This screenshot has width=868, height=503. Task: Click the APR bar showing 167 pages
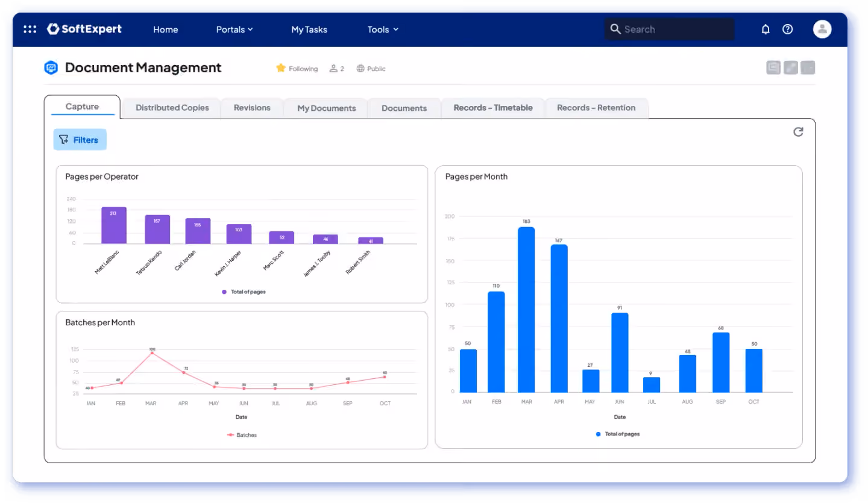pyautogui.click(x=559, y=319)
